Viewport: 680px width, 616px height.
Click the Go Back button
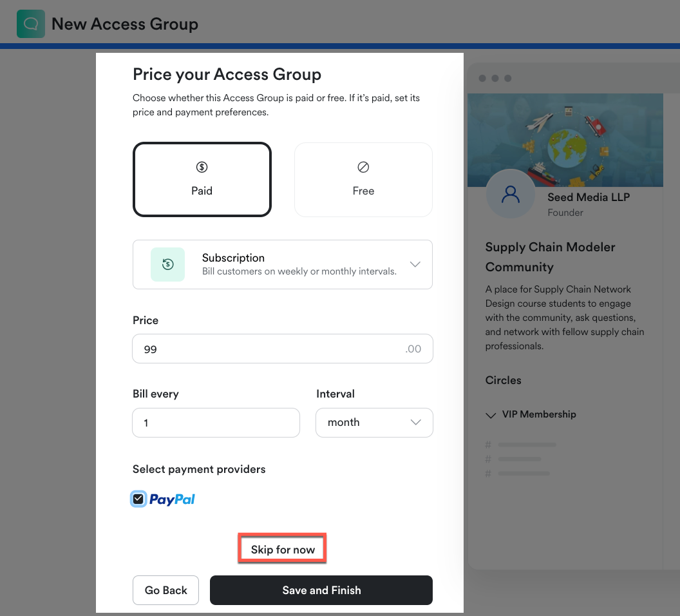tap(165, 590)
